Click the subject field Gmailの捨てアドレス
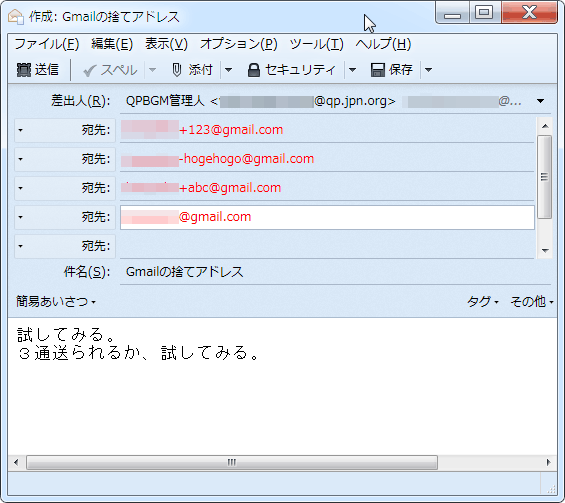This screenshot has width=565, height=503. click(x=335, y=272)
